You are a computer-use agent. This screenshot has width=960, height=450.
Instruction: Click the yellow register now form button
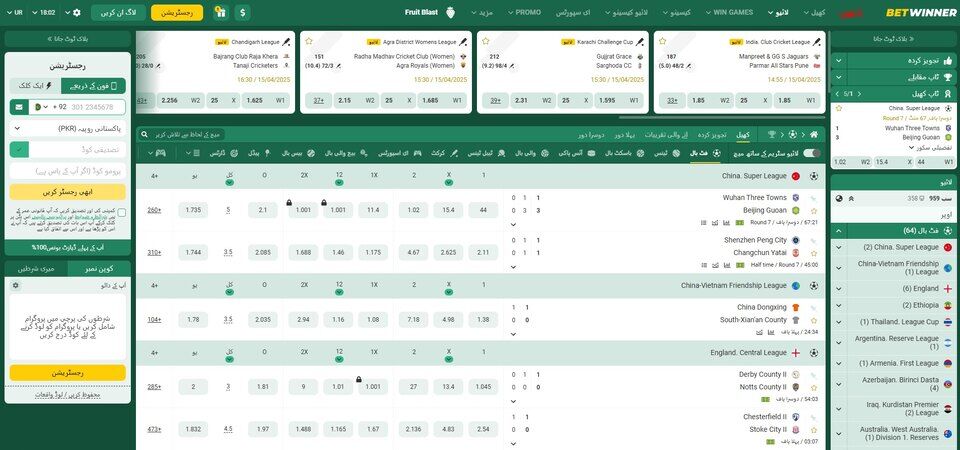67,192
